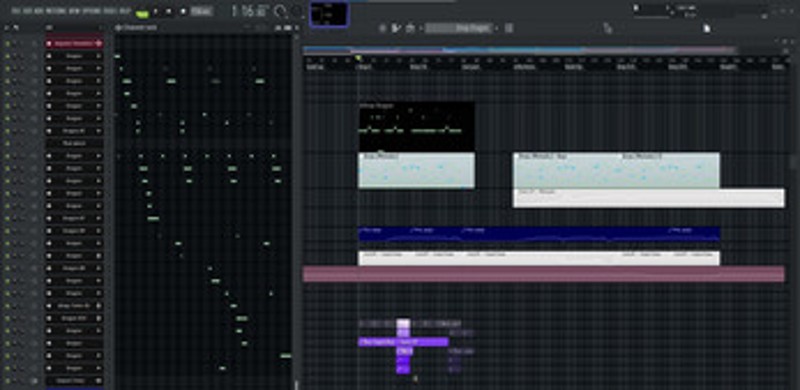Click the colored playlist overview scrollbar
The image size is (800, 390).
coord(519,50)
